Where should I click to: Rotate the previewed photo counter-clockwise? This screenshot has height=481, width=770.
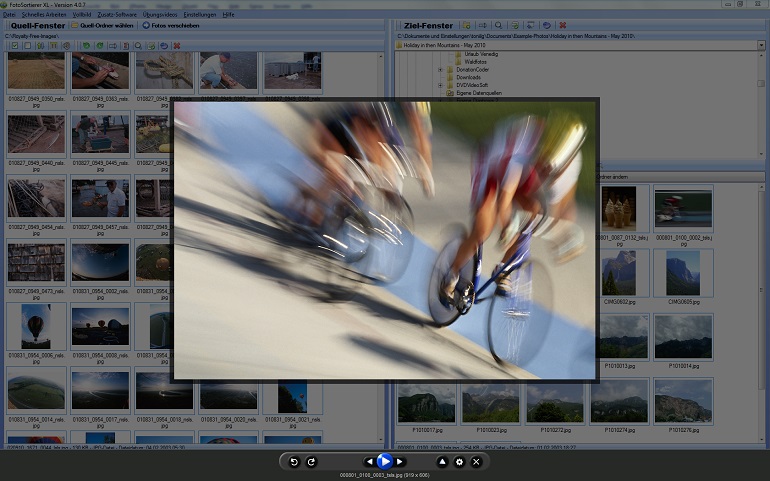[x=294, y=462]
